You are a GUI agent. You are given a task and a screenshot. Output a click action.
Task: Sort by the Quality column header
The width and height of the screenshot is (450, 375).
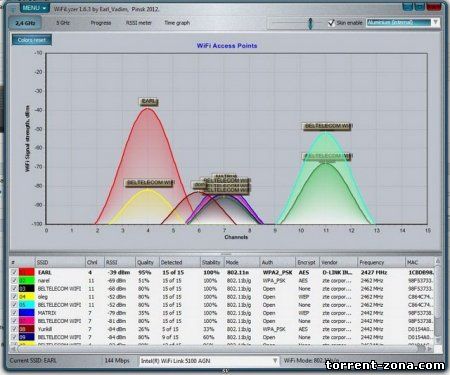pyautogui.click(x=147, y=262)
